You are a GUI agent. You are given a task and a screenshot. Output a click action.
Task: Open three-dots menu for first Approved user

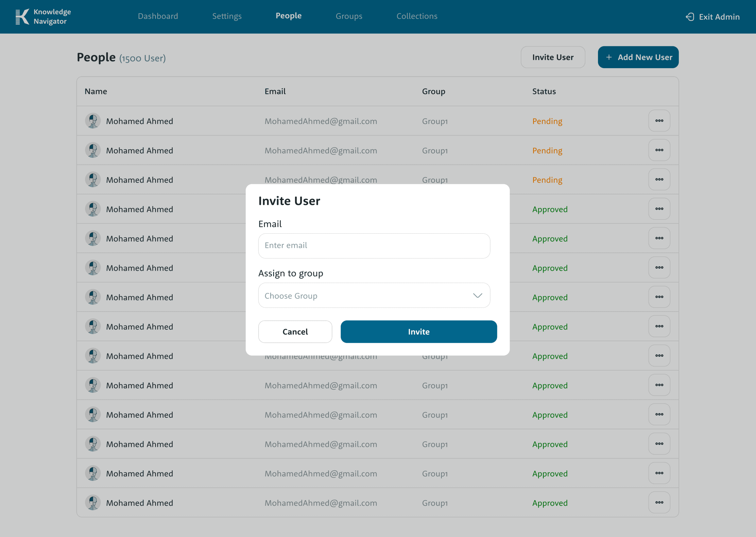pos(659,209)
